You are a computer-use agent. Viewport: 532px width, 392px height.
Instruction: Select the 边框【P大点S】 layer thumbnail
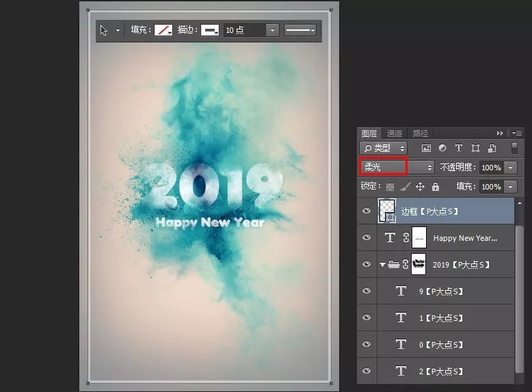coord(387,211)
